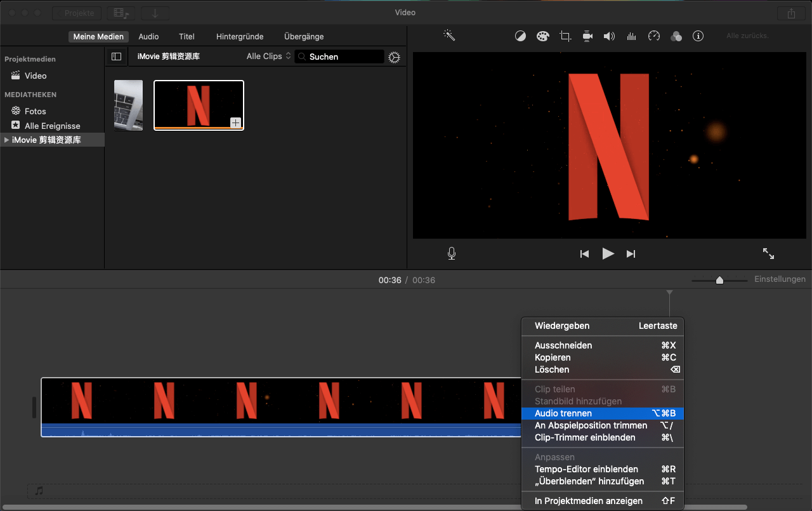Choose Clip-Trimmer einblenden
This screenshot has height=511, width=812.
point(603,437)
